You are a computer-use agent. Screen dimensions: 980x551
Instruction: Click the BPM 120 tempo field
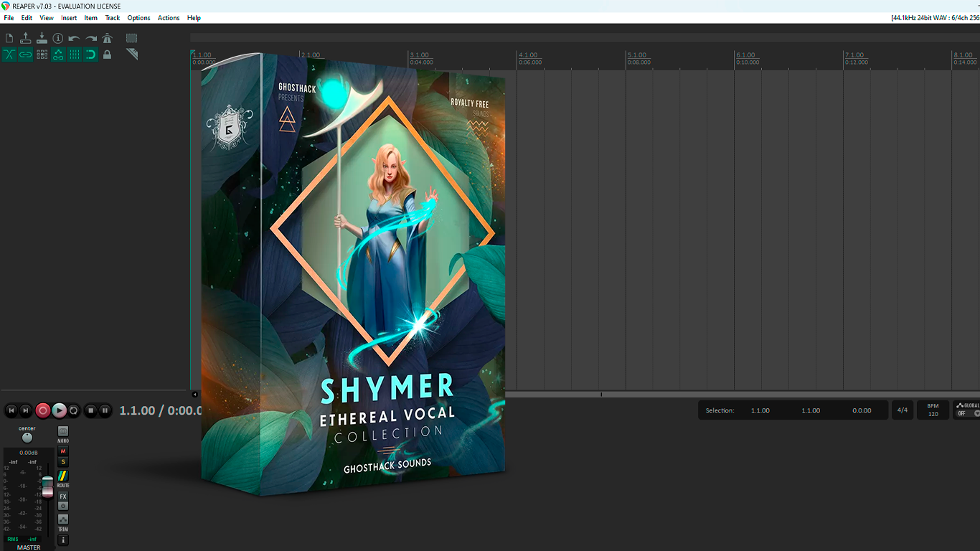pyautogui.click(x=933, y=410)
